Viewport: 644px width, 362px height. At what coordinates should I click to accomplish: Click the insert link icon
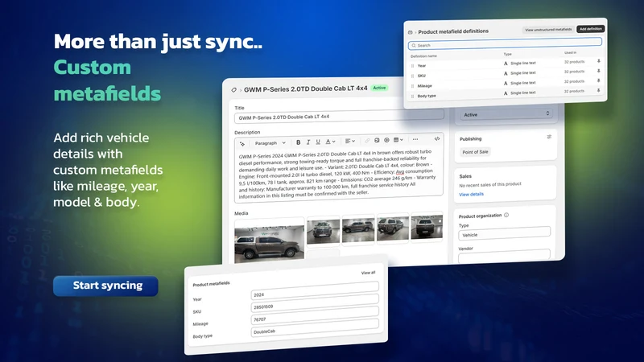pyautogui.click(x=367, y=140)
